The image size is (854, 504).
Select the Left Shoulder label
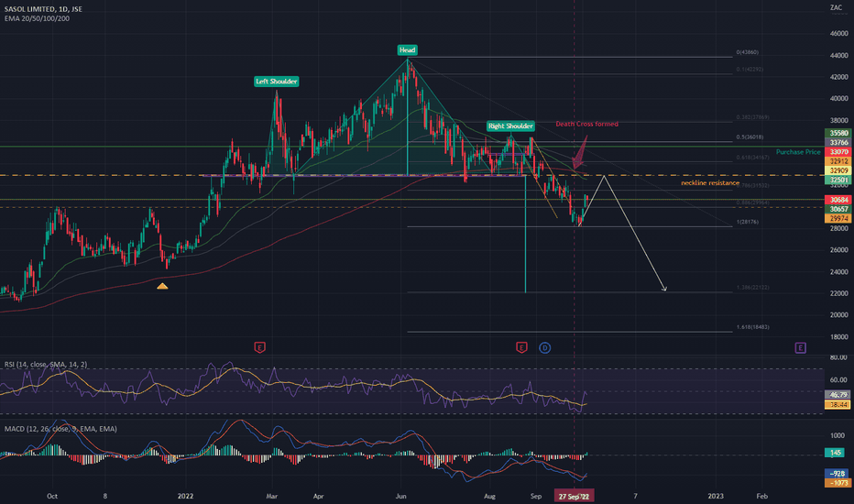pyautogui.click(x=277, y=82)
